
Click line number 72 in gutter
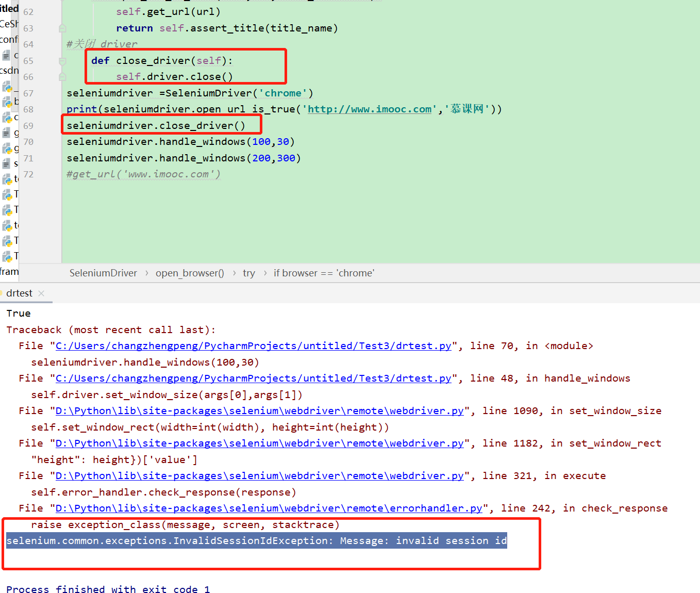pos(28,174)
